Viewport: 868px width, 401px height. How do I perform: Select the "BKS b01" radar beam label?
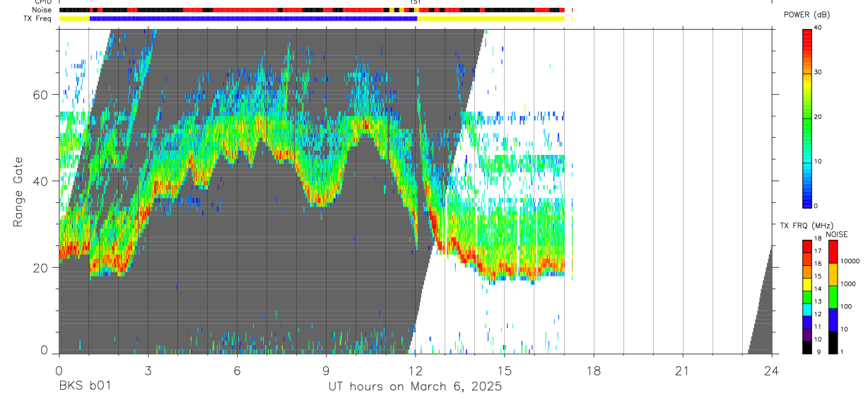[84, 387]
